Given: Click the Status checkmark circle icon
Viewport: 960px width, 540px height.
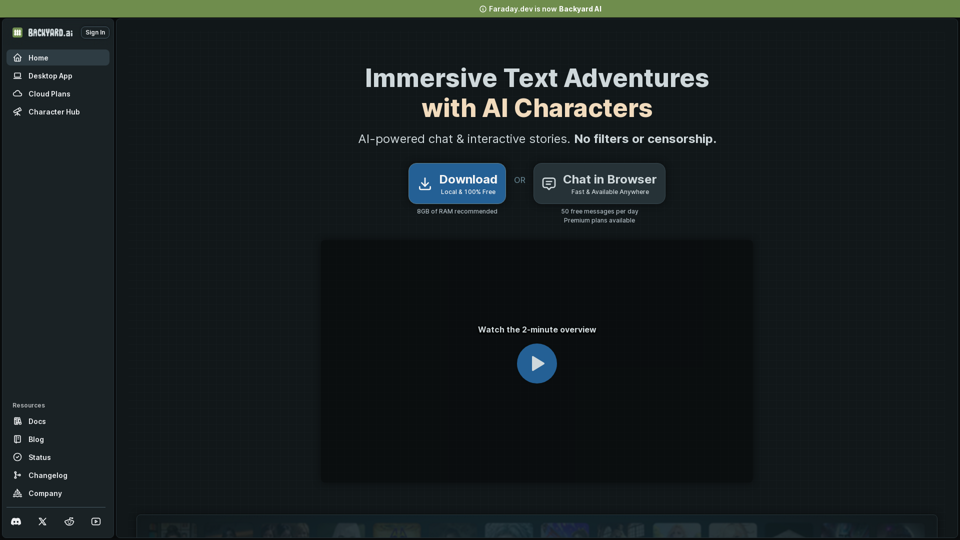Looking at the screenshot, I should (17, 457).
